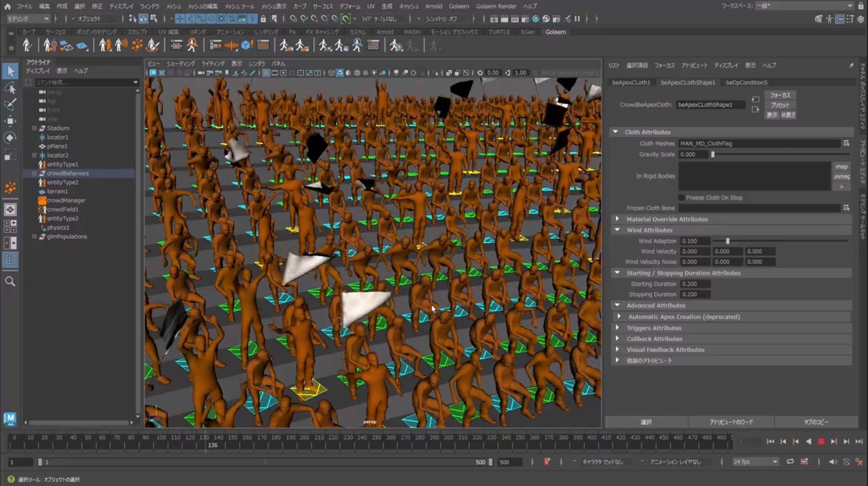Click the Golaem terrain blue plane icon
Viewport: 868px width, 486px height.
click(82, 45)
